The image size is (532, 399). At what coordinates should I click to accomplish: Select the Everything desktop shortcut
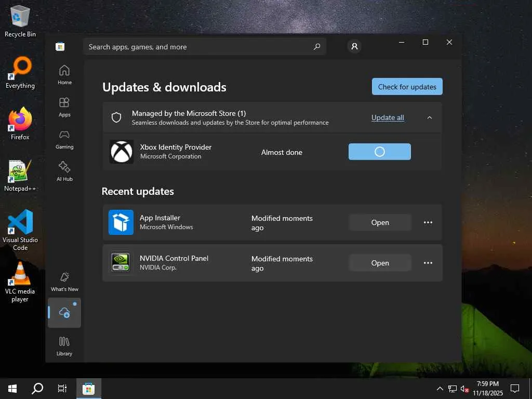20,73
